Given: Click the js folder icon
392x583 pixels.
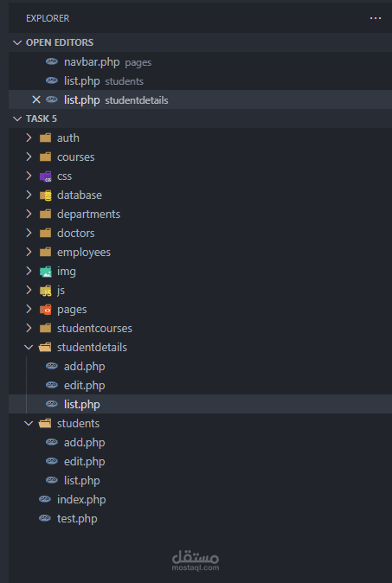Looking at the screenshot, I should [x=45, y=291].
